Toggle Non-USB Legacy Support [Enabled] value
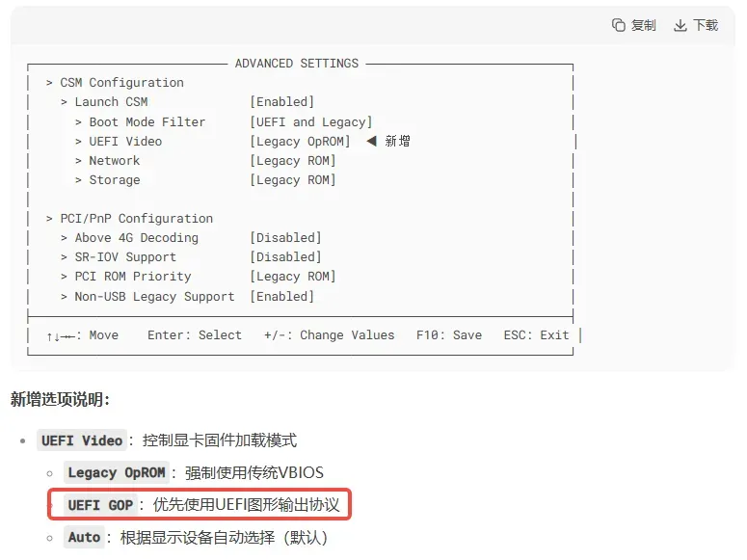The height and width of the screenshot is (560, 747). pos(282,297)
